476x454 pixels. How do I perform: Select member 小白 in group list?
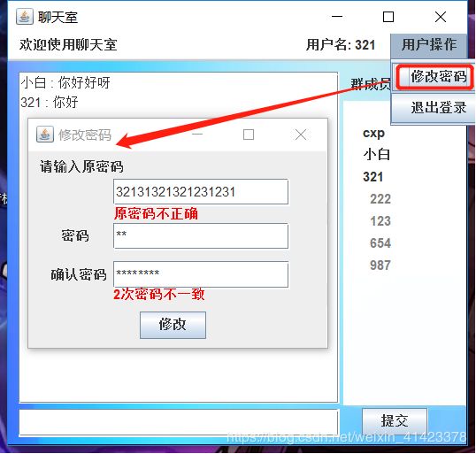click(x=376, y=155)
